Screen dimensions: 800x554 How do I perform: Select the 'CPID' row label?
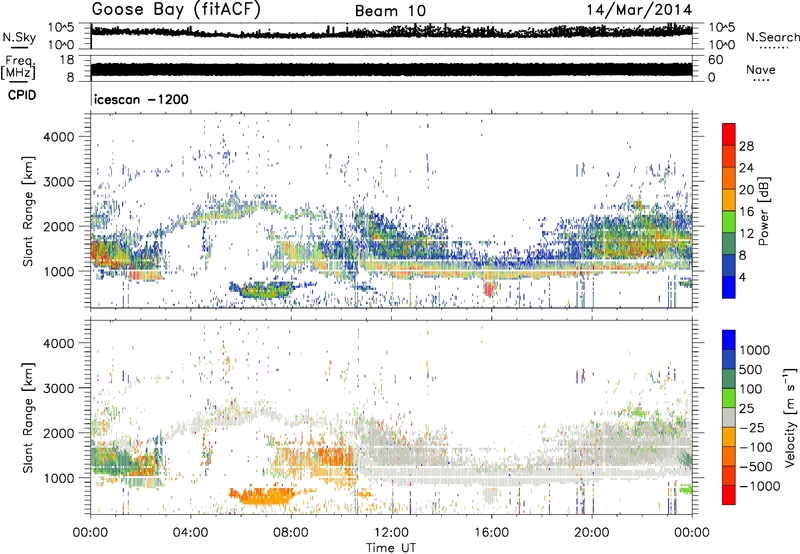click(22, 95)
